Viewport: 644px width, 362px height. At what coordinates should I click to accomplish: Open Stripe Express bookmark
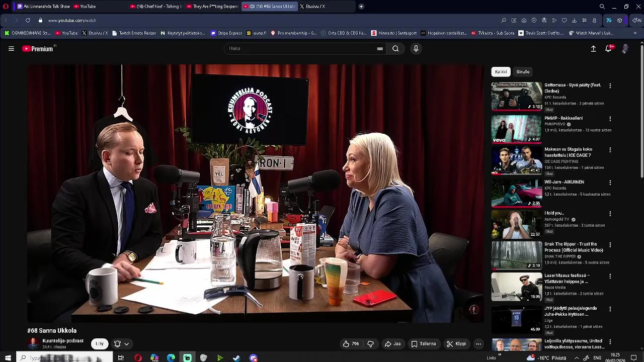point(226,33)
